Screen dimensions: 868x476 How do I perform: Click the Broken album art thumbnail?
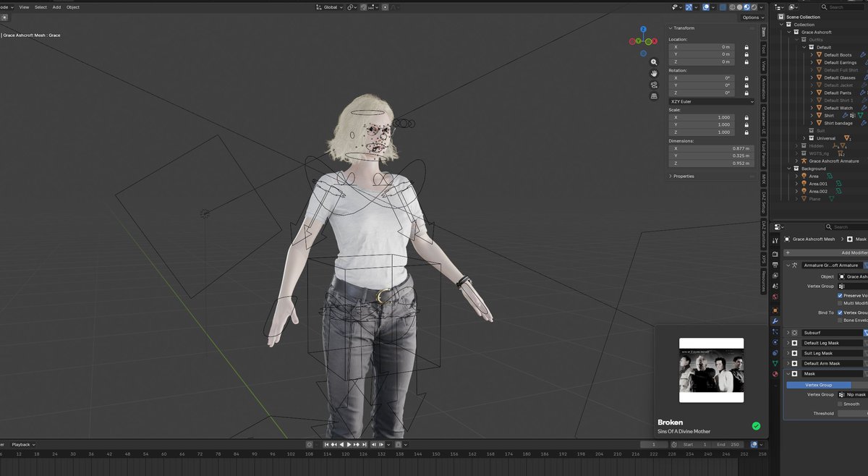point(711,370)
